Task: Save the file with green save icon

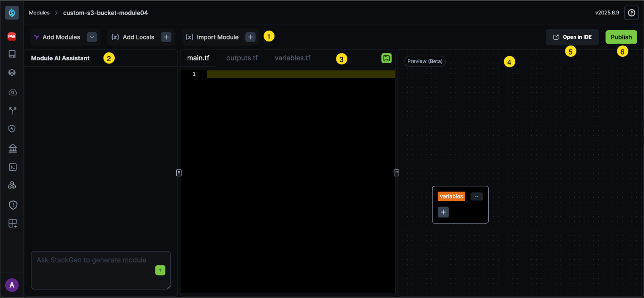Action: 386,58
